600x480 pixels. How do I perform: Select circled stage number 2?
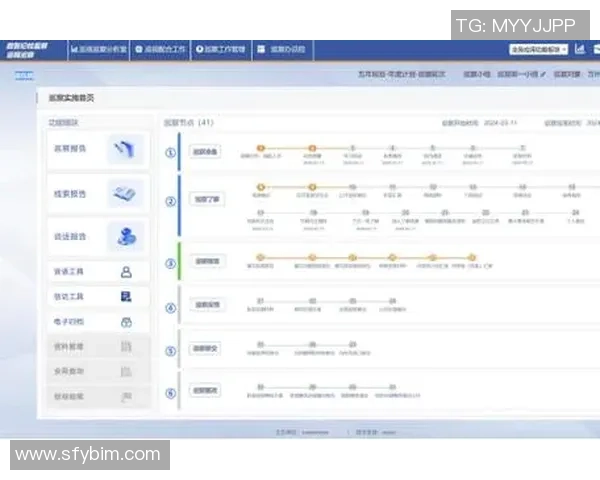170,201
